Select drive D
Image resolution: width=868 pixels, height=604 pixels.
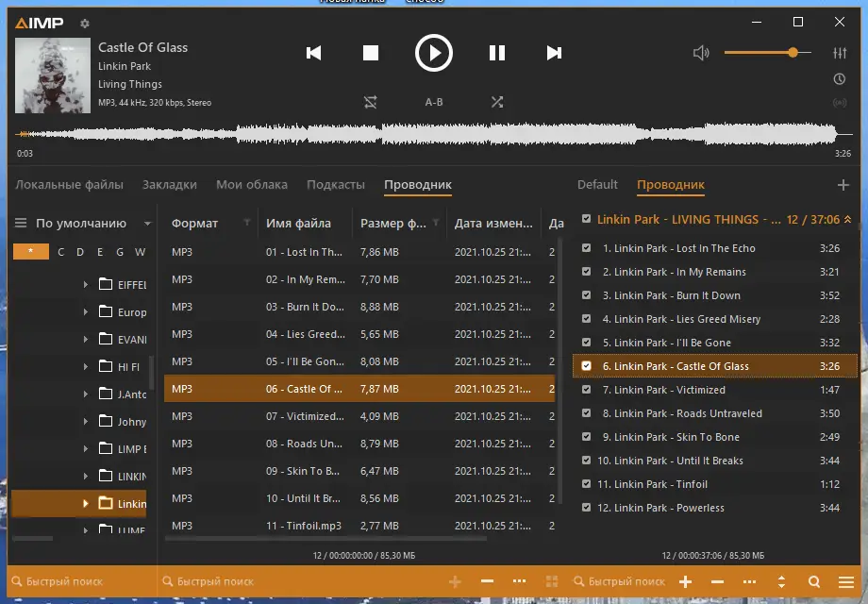click(x=80, y=252)
